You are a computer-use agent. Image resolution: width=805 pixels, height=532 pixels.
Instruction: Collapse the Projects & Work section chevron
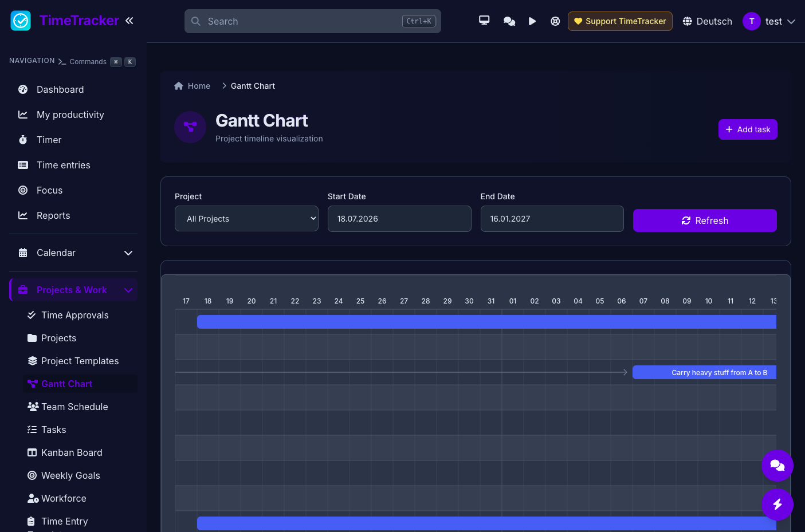pyautogui.click(x=128, y=290)
